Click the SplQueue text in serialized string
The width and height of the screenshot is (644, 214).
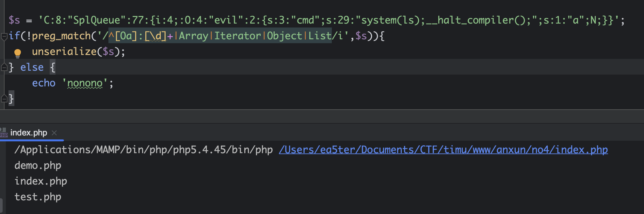(x=97, y=20)
